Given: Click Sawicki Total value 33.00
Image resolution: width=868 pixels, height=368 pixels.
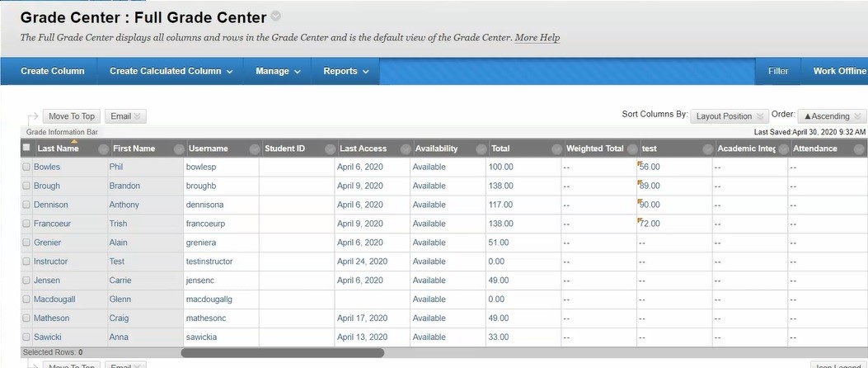Looking at the screenshot, I should click(499, 337).
